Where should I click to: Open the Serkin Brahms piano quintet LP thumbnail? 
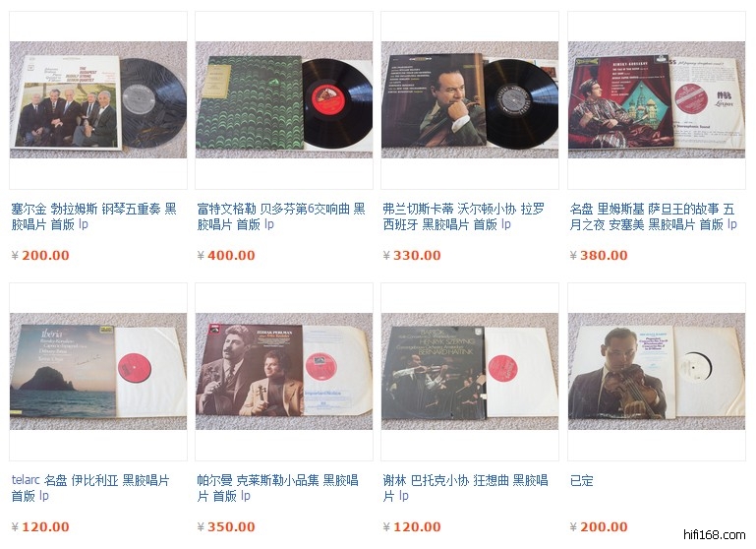pos(98,99)
